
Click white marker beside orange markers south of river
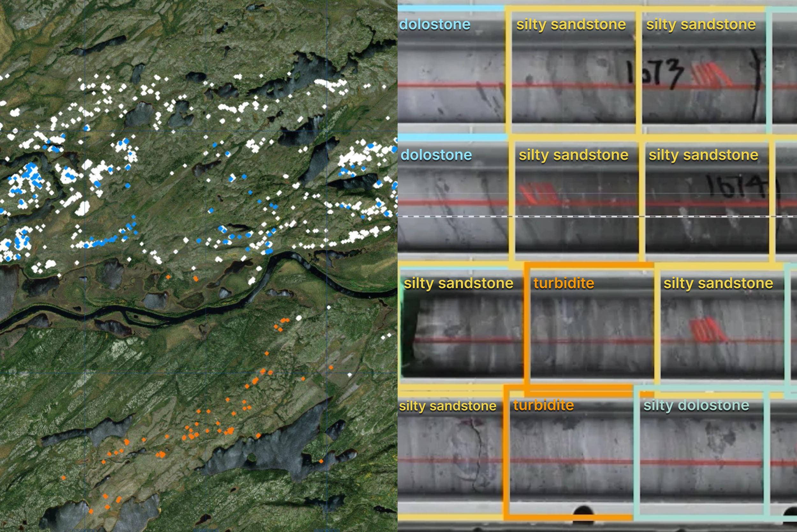299,318
